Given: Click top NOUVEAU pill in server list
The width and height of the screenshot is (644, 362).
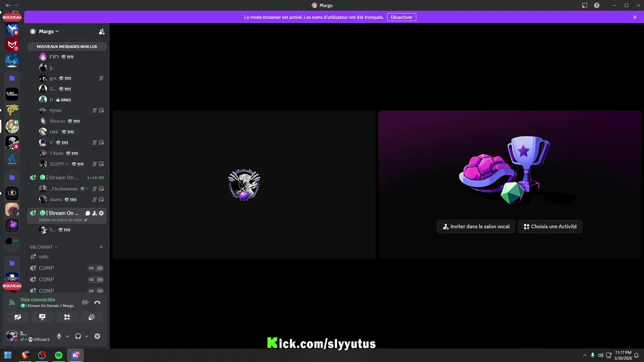Looking at the screenshot, I should click(12, 17).
